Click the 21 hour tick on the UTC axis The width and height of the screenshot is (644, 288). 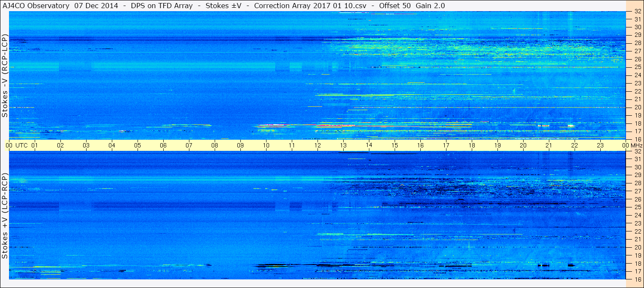(x=549, y=145)
